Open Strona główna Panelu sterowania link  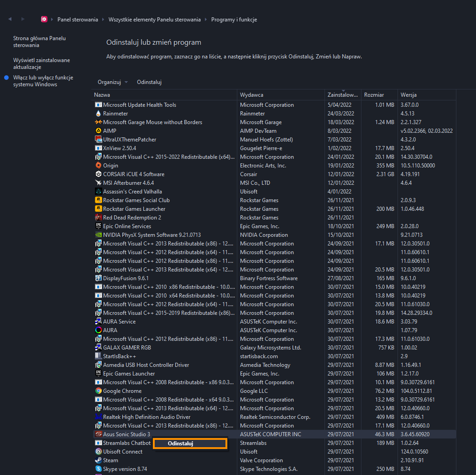pos(39,42)
